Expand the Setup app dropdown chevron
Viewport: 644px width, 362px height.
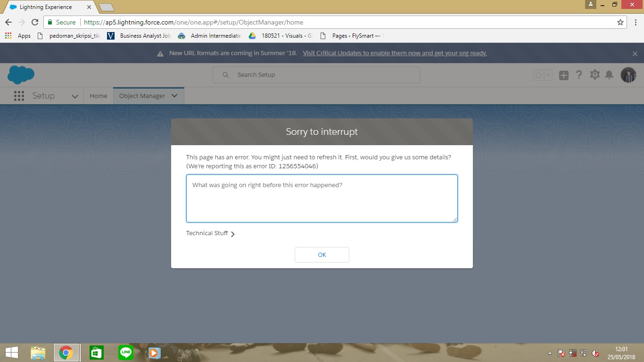(74, 96)
